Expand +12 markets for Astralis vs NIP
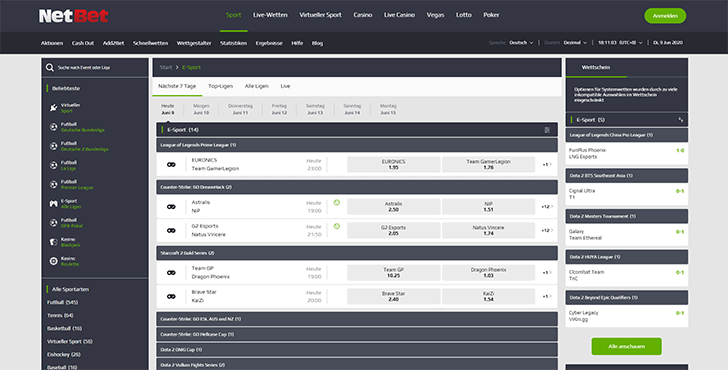The width and height of the screenshot is (728, 370). click(x=547, y=207)
